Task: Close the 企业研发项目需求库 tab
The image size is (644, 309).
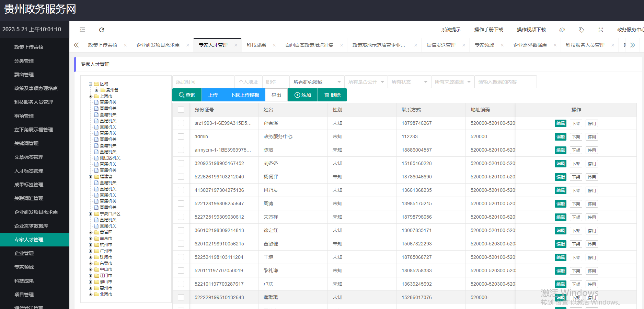Action: (188, 45)
